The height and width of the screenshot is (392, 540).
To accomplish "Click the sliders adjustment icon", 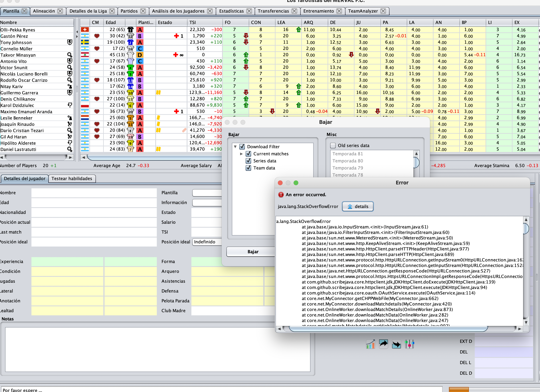I will (410, 344).
